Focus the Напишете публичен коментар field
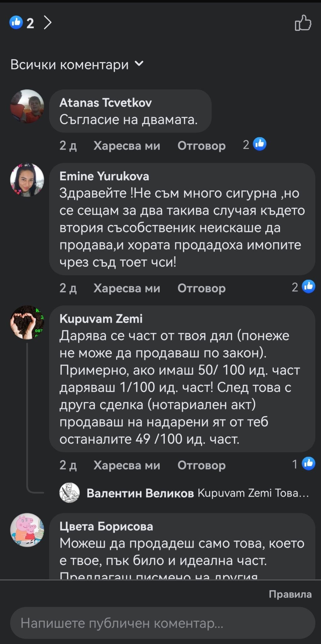321x644 pixels. tap(163, 623)
